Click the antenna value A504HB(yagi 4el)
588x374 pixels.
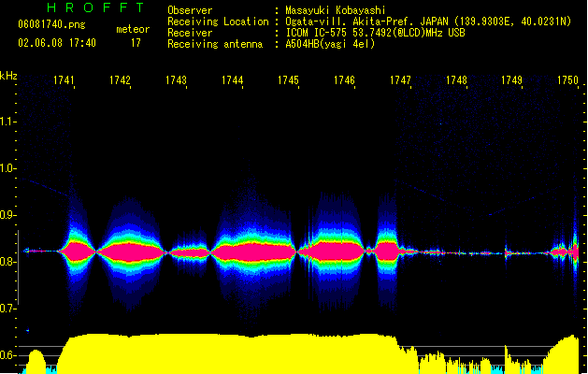pos(330,44)
